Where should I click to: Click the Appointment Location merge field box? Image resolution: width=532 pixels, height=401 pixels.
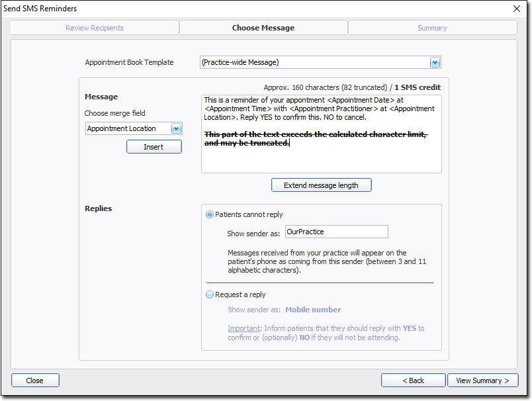tap(128, 128)
